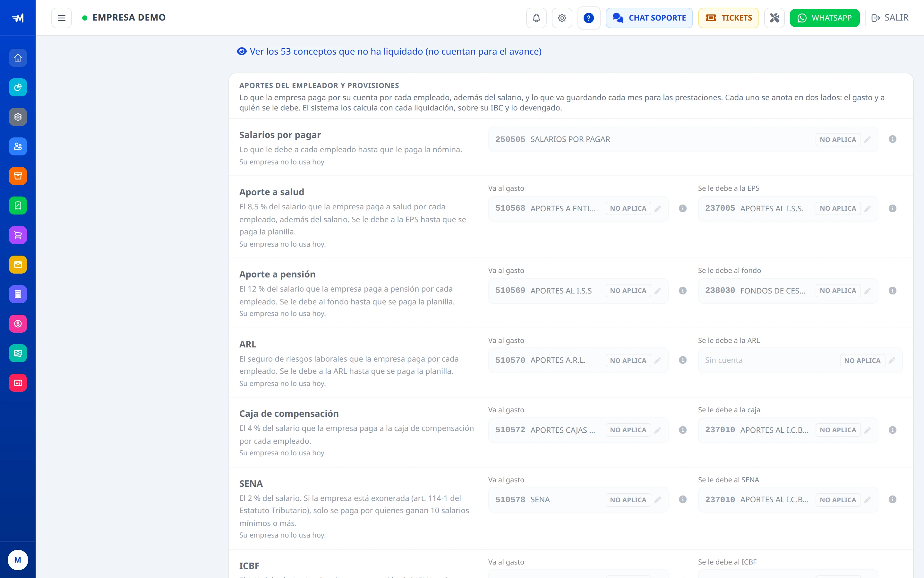Open Chat Soporte
Image resolution: width=924 pixels, height=578 pixels.
pyautogui.click(x=649, y=18)
